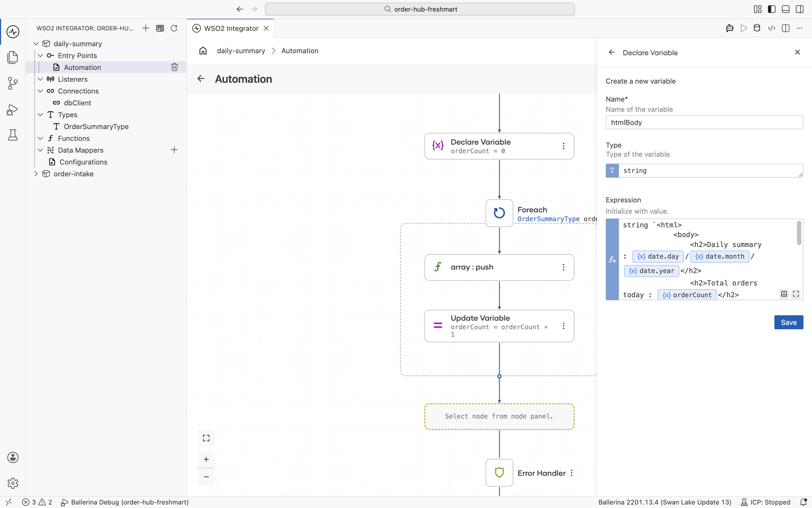Fit the diagram to screen
This screenshot has height=508, width=812.
tap(206, 438)
